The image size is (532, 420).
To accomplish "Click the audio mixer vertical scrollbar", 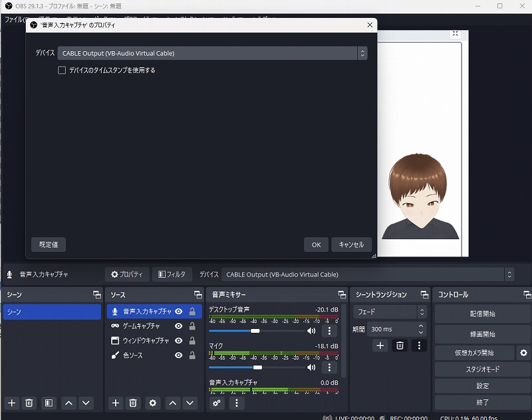I will pyautogui.click(x=343, y=341).
